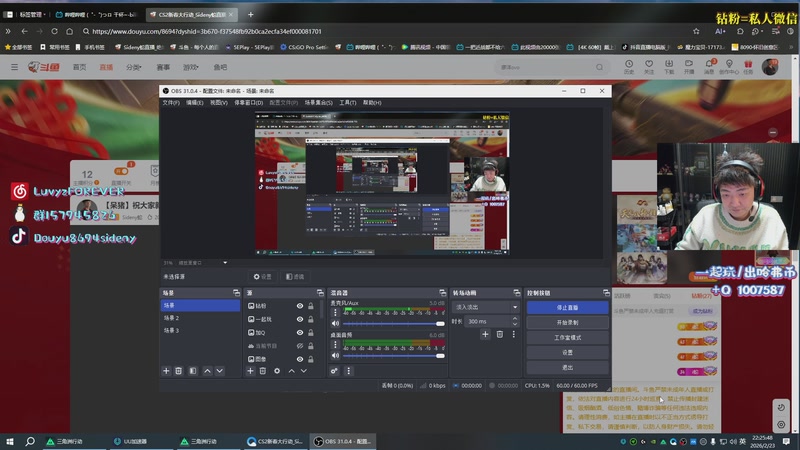This screenshot has height=450, width=800.
Task: Mute the 麦克风/Aux audio channel
Action: pyautogui.click(x=335, y=323)
